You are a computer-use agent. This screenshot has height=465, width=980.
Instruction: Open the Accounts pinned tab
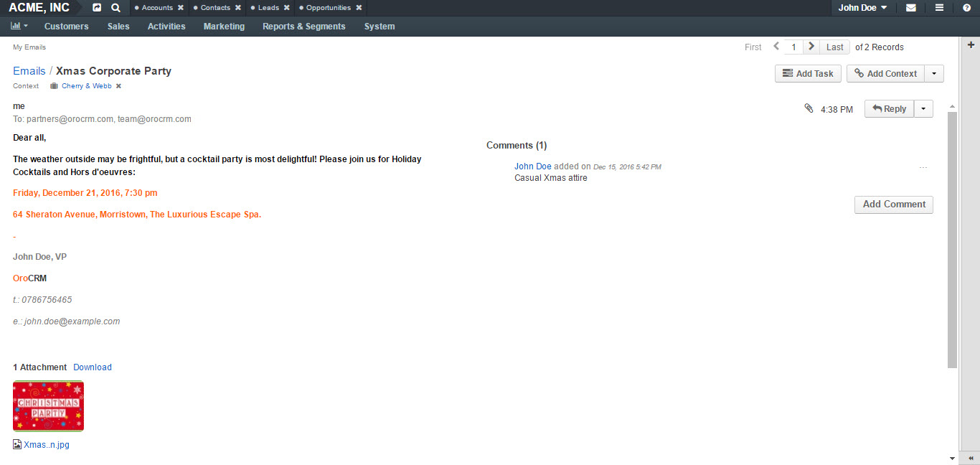pos(157,8)
